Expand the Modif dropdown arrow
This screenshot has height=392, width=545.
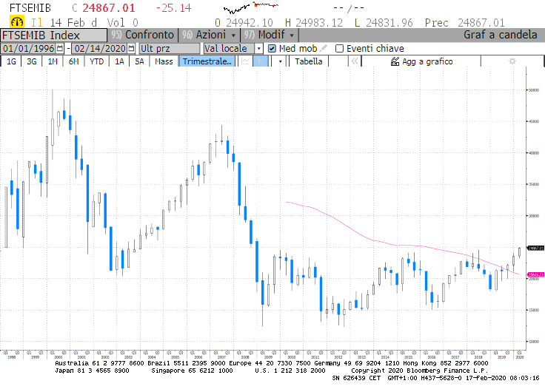tap(292, 35)
